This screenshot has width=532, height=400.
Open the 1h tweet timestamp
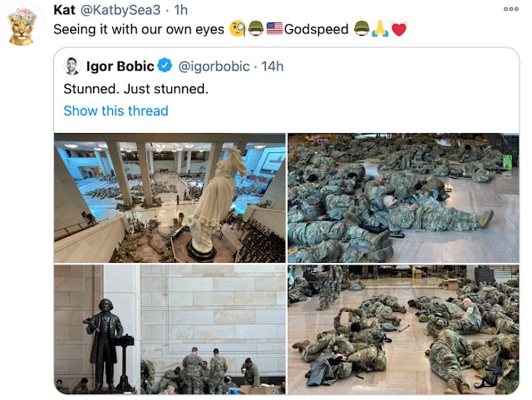[181, 10]
